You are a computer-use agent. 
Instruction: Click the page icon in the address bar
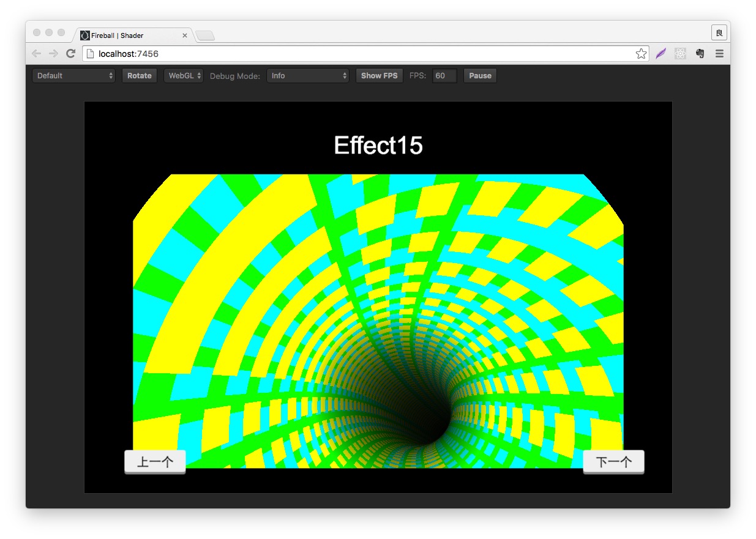pyautogui.click(x=91, y=54)
